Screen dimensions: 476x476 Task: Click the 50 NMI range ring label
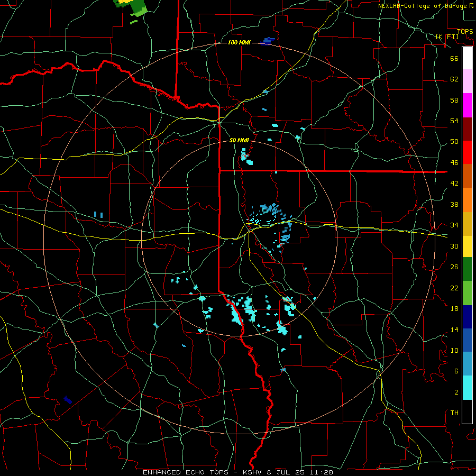click(x=239, y=140)
